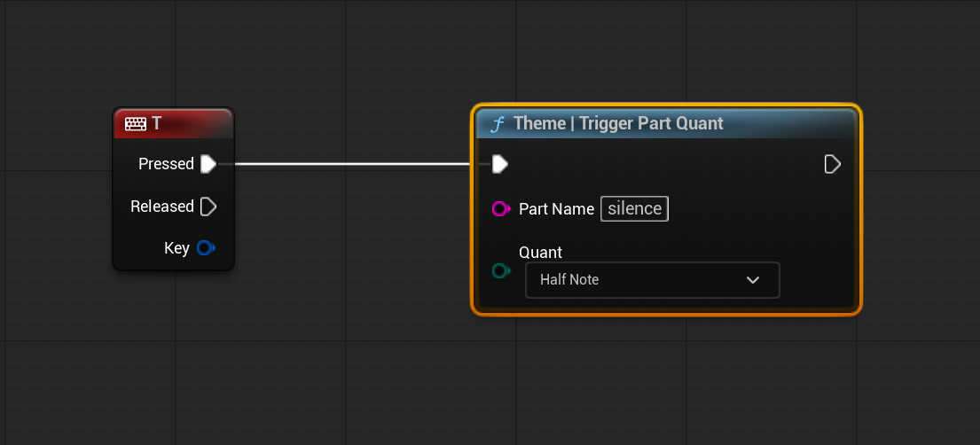Click the function f icon in node header
Image resolution: width=980 pixels, height=445 pixels.
(498, 124)
